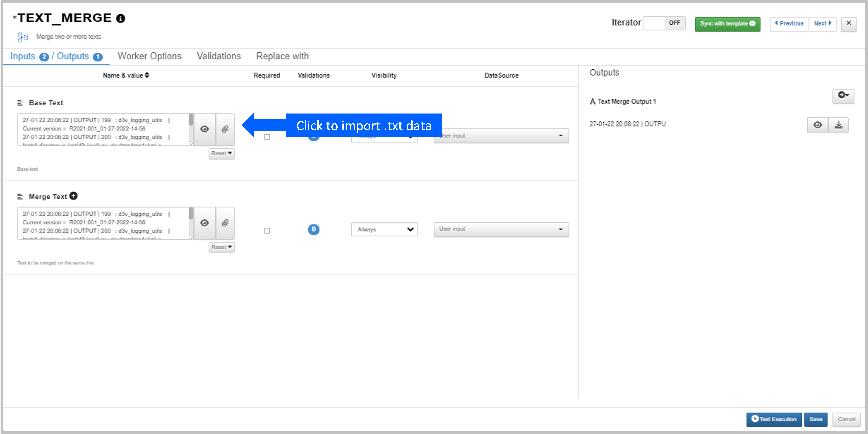The image size is (868, 434).
Task: Open the Validations tab
Action: (x=219, y=56)
